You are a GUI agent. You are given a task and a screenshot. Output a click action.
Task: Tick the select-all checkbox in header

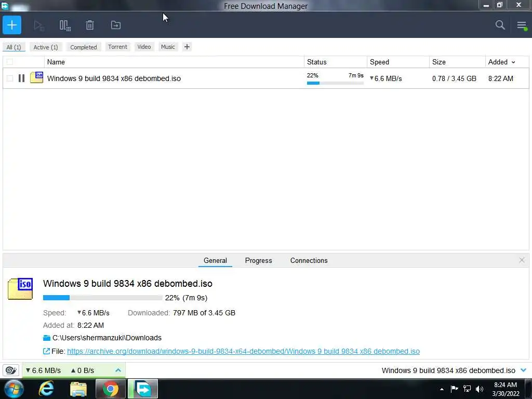pos(10,62)
